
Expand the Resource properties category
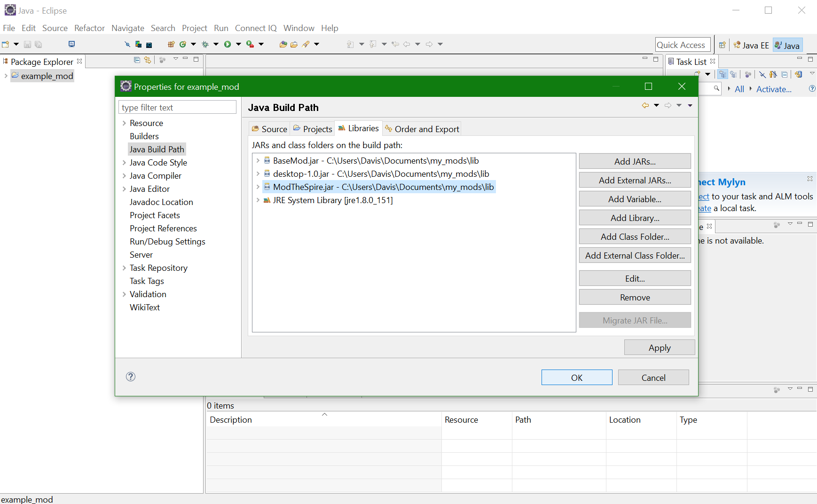[124, 123]
